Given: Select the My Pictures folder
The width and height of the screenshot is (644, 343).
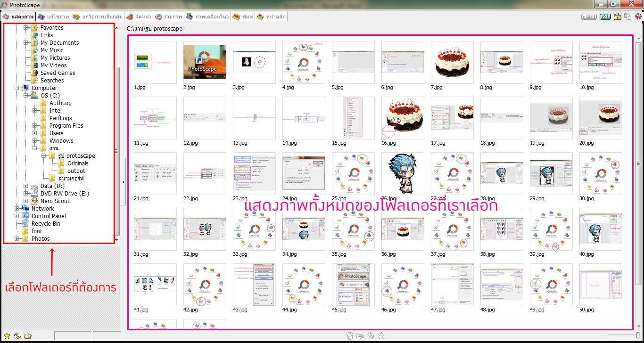Looking at the screenshot, I should (55, 58).
